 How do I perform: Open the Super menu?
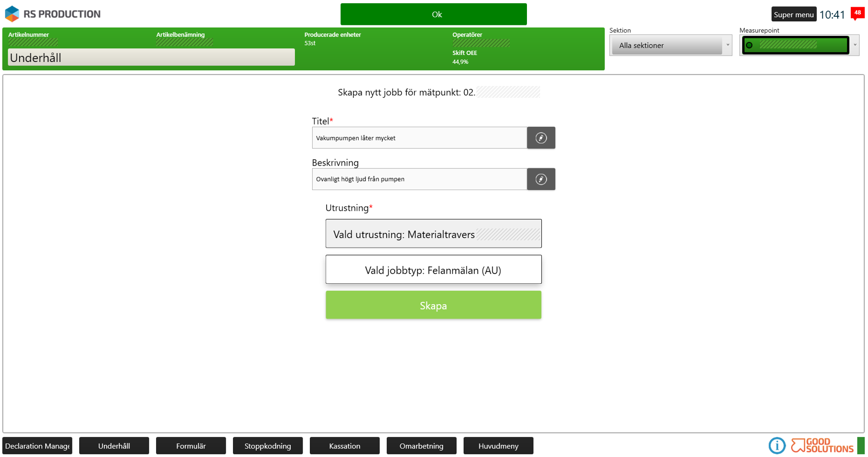793,14
